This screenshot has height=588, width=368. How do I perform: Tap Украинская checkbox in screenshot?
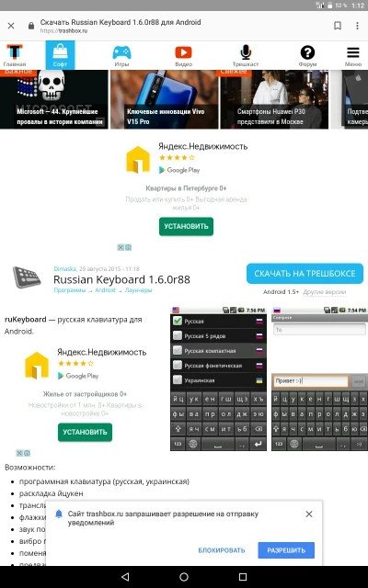point(178,379)
